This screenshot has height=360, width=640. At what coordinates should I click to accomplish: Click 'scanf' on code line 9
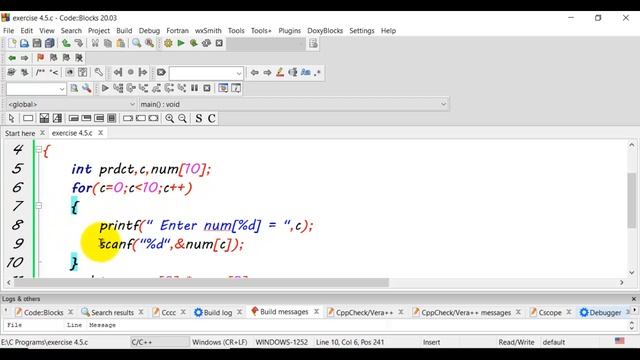point(116,244)
